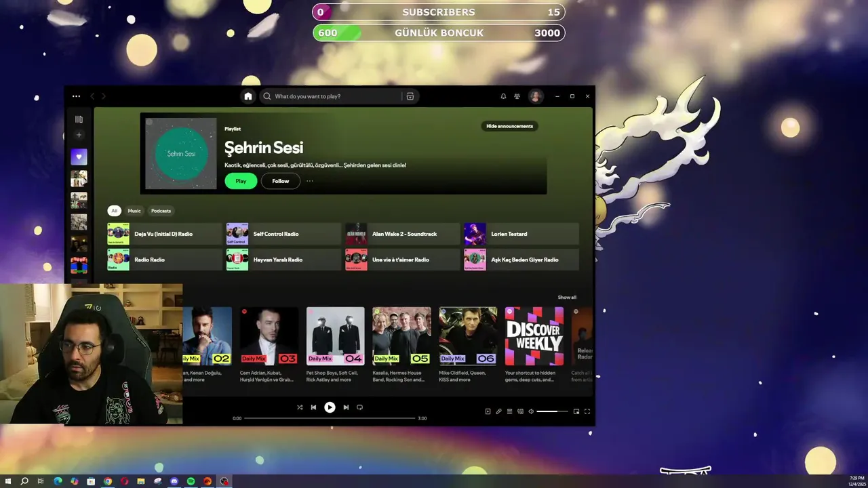
Task: Open Windows Start menu
Action: 8,481
